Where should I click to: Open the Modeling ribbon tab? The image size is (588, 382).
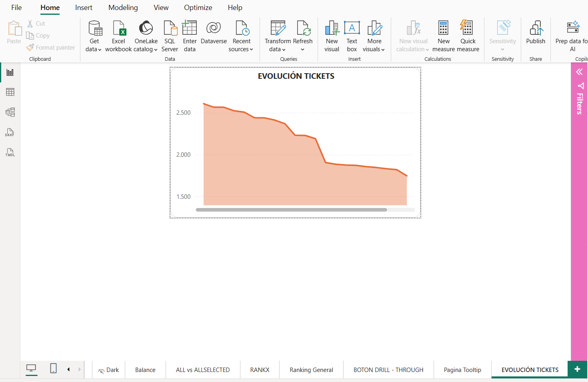pos(123,8)
